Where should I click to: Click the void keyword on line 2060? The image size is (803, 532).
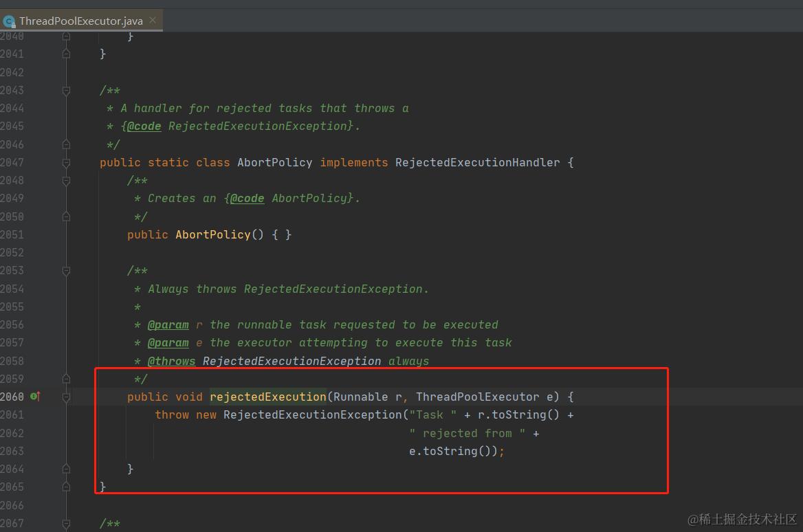pos(189,397)
